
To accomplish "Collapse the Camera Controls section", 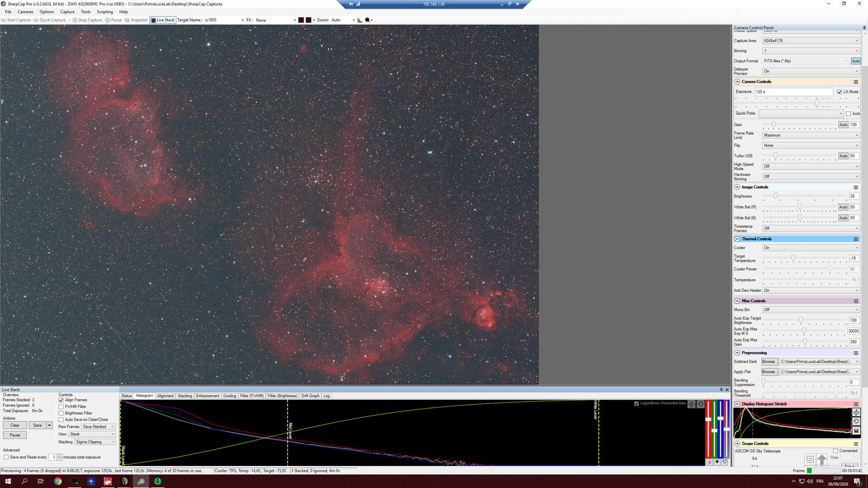I will (x=737, y=82).
